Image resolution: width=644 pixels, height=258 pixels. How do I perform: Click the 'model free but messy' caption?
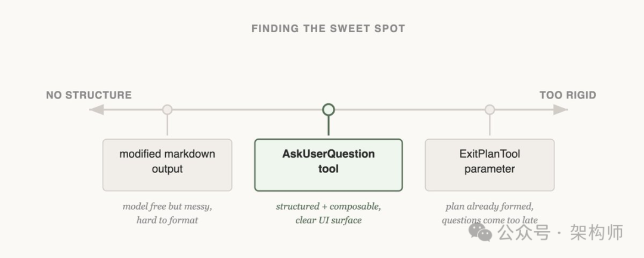tap(168, 207)
